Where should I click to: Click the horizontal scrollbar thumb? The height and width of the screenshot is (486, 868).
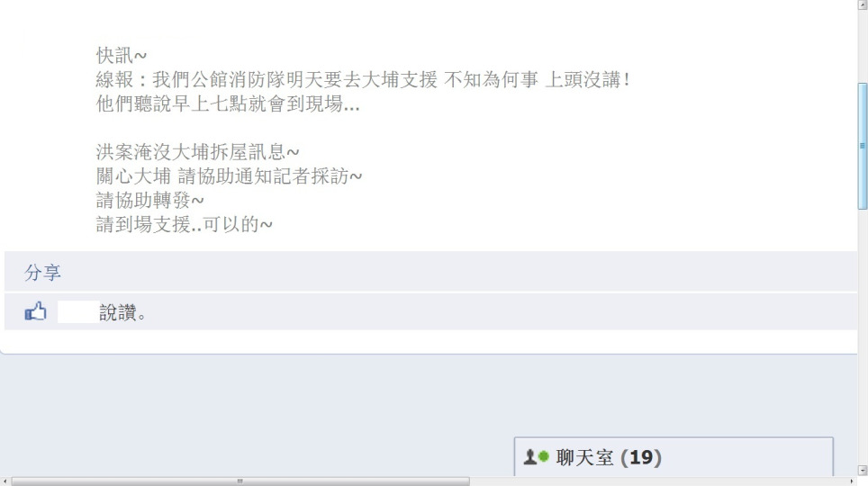(240, 481)
